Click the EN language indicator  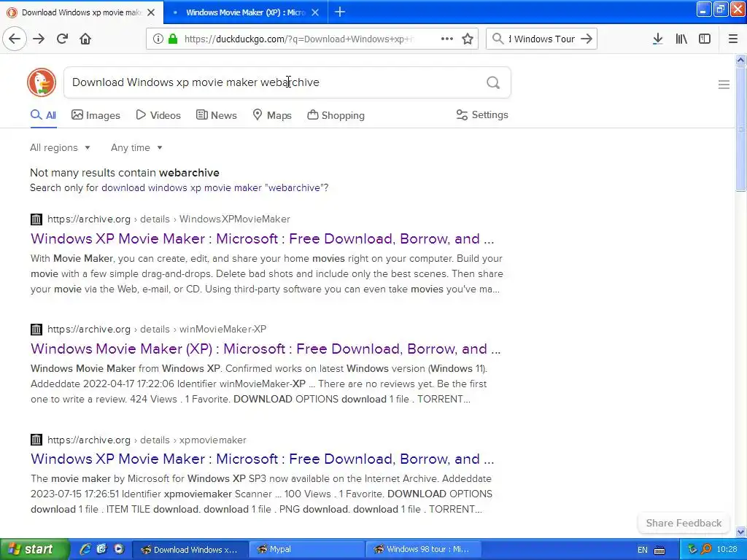click(642, 550)
